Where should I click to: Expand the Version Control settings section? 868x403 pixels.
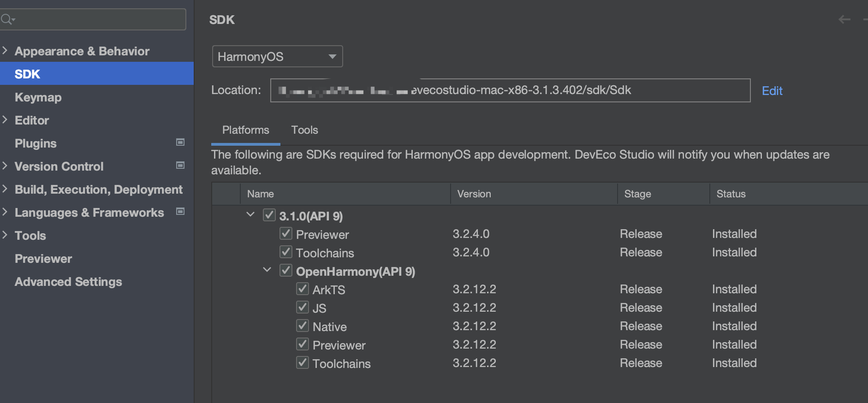pos(5,166)
